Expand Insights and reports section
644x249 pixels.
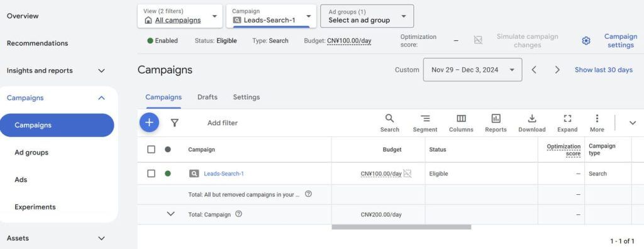pos(101,70)
